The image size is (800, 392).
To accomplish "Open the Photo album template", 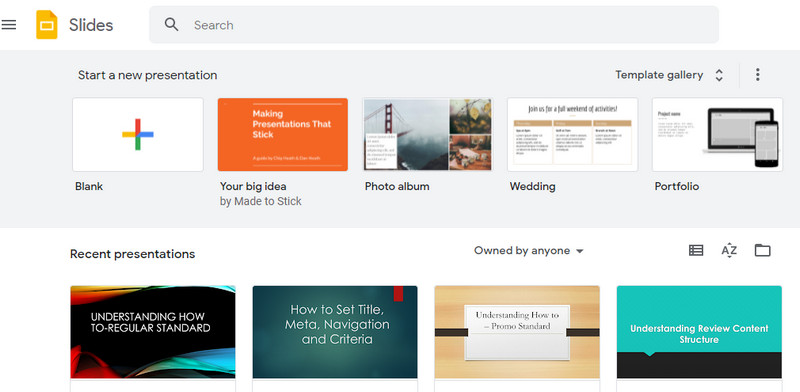I will (428, 134).
